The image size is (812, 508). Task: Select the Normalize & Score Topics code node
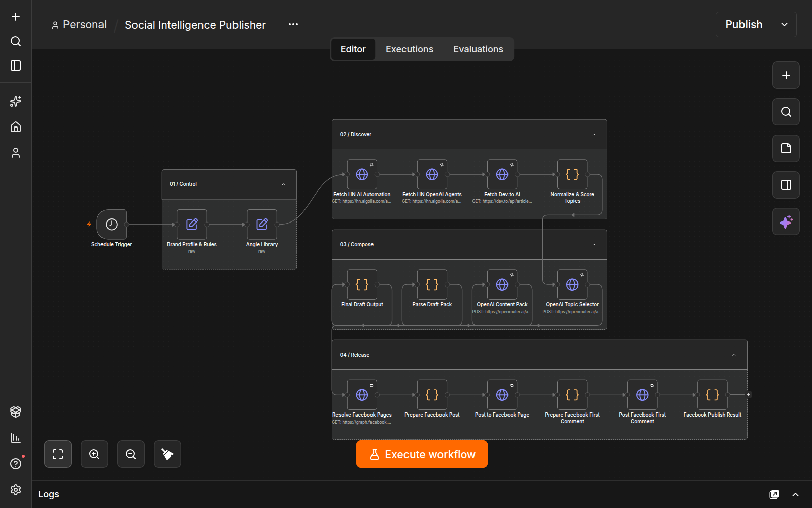tap(572, 174)
